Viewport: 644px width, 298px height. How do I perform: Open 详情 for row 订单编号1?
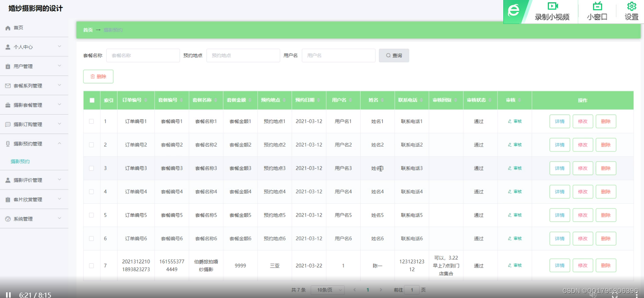[560, 121]
